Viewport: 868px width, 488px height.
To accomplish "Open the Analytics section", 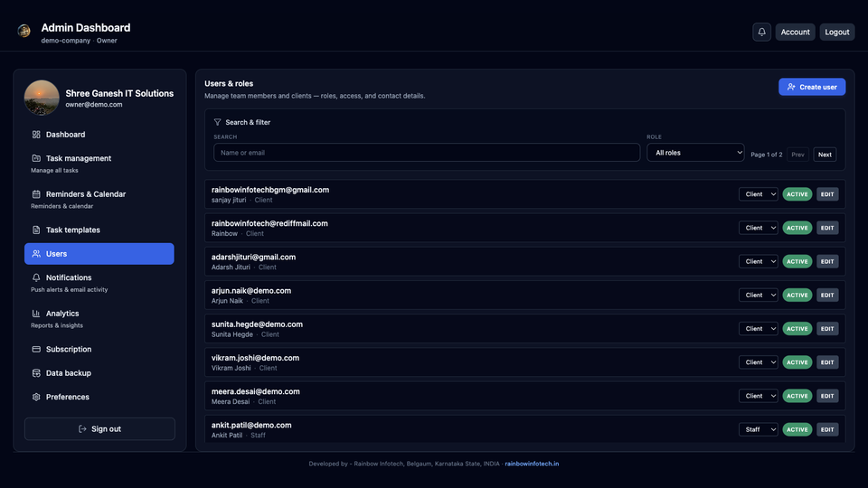I will [x=99, y=319].
